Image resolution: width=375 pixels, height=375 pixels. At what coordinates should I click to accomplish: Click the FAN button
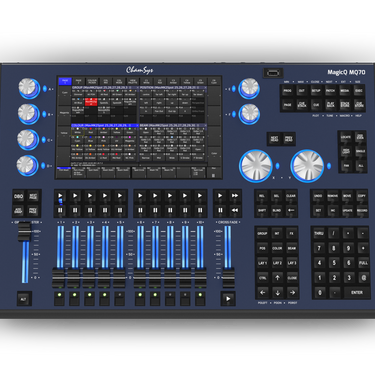tap(345, 166)
